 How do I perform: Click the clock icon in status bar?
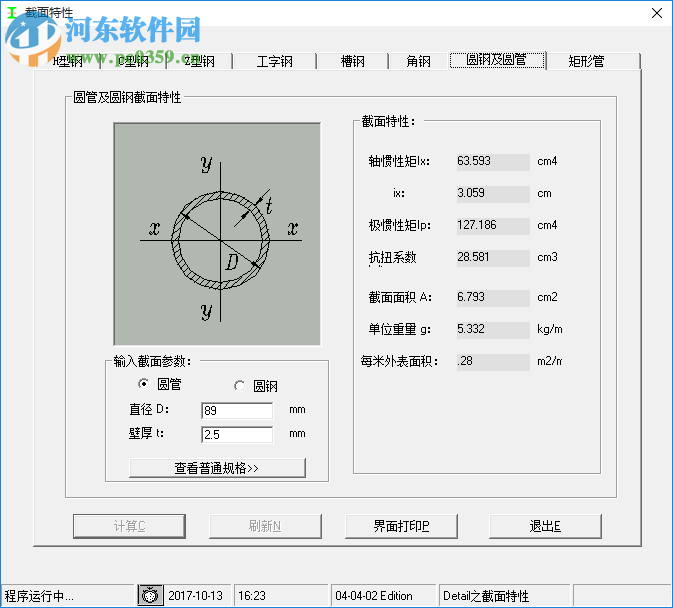pyautogui.click(x=150, y=596)
